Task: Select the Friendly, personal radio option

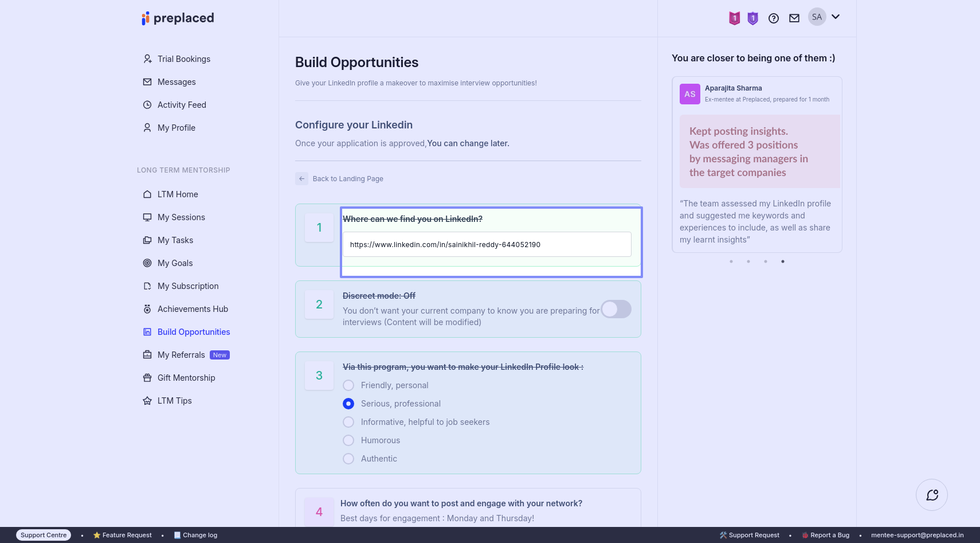Action: pos(348,385)
